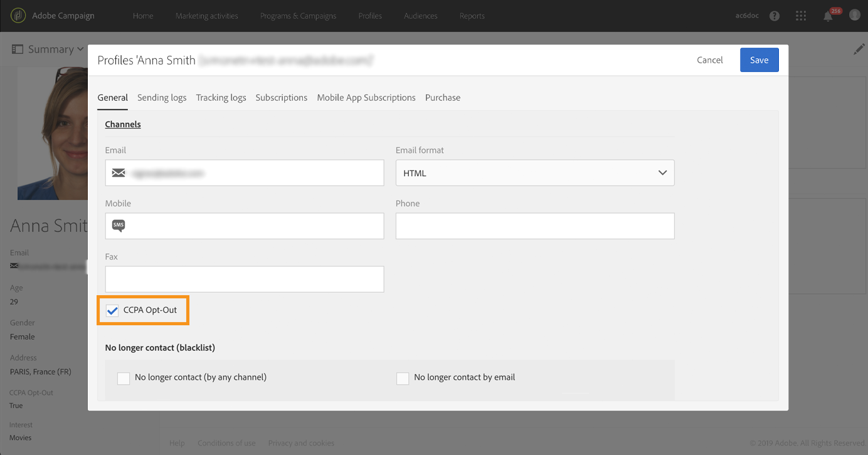Open the Email format HTML dropdown
This screenshot has height=455, width=868.
534,173
